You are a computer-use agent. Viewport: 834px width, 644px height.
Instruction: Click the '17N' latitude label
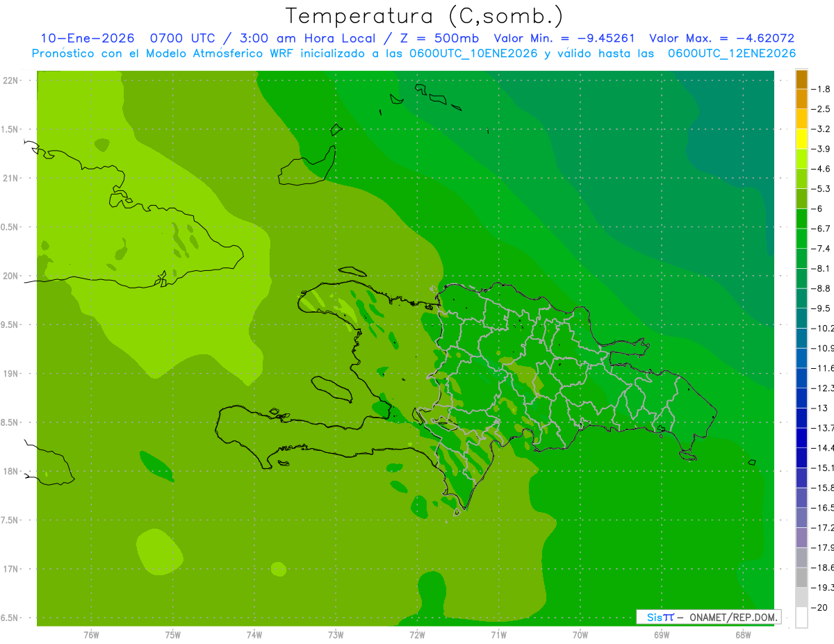click(12, 569)
